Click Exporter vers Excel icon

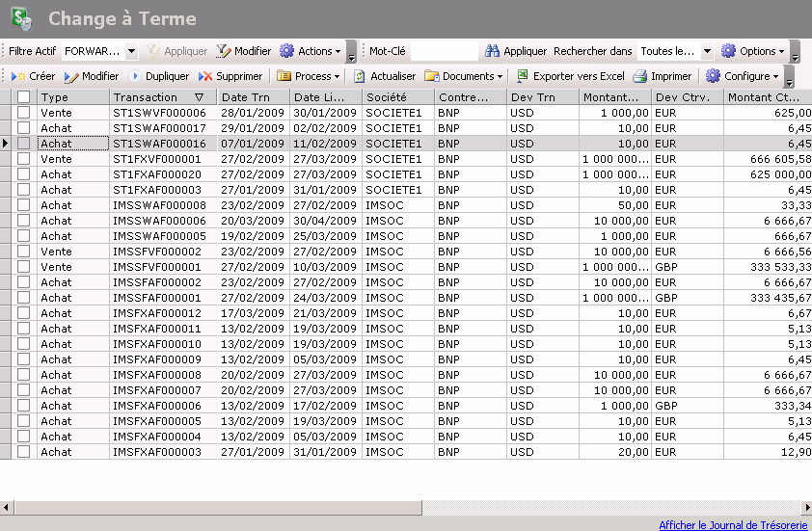(523, 76)
